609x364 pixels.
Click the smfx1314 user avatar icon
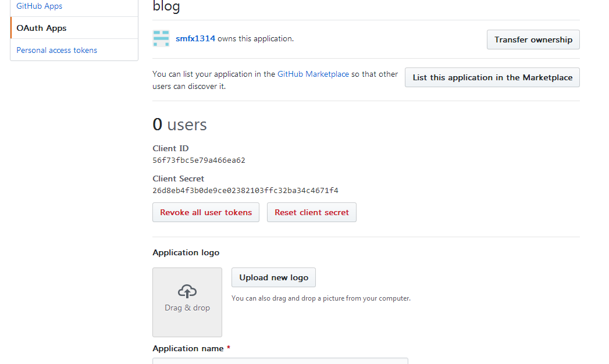161,38
